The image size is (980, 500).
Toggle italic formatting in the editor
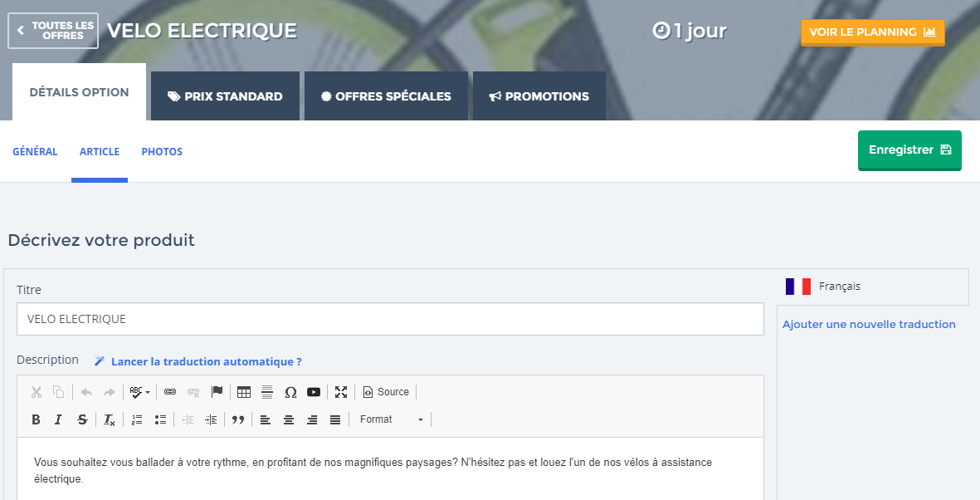point(58,419)
